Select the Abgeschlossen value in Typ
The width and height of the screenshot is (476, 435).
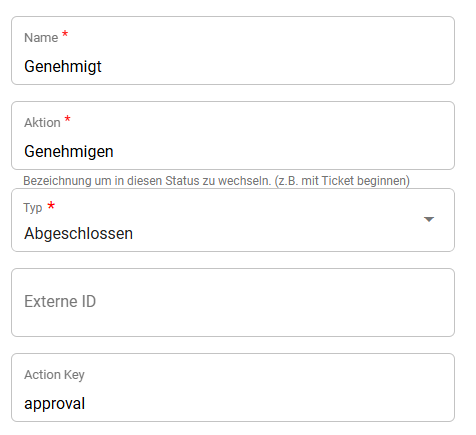tap(79, 233)
